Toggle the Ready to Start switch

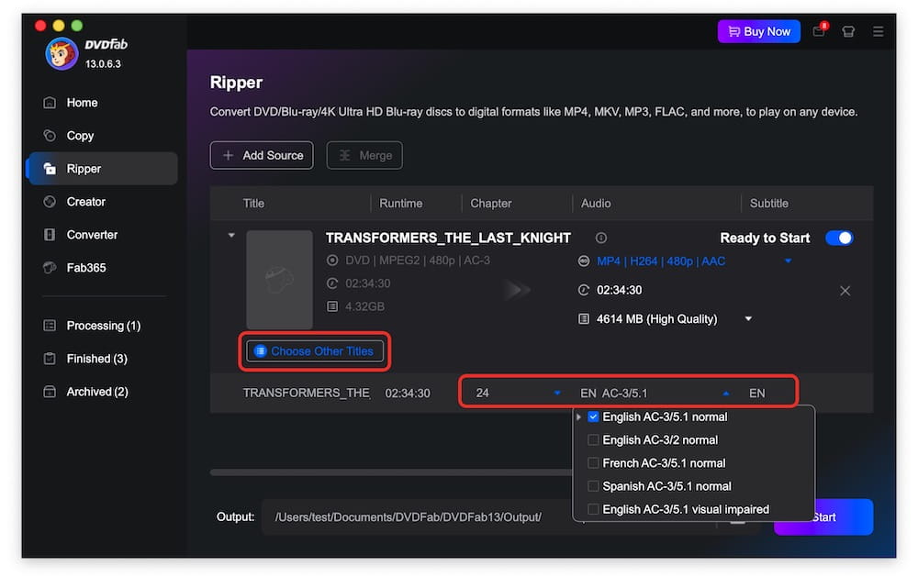click(x=839, y=239)
